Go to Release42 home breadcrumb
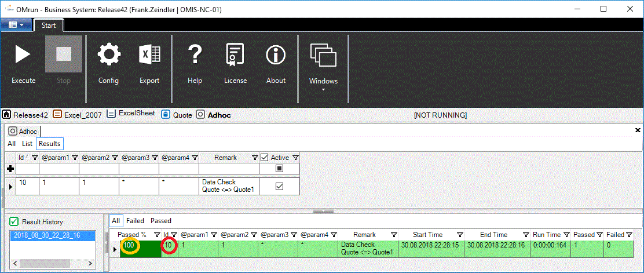Screen dimensions: 644x273 (25, 115)
